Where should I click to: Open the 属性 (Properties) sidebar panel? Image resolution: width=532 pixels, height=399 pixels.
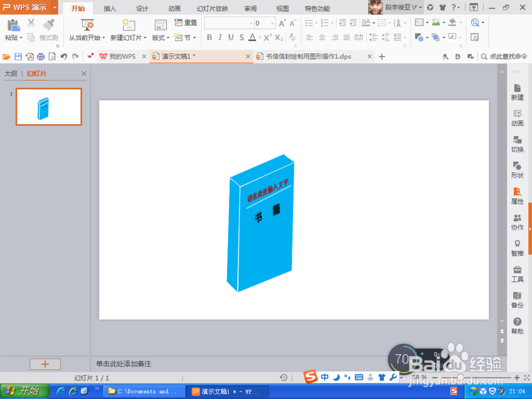[517, 196]
